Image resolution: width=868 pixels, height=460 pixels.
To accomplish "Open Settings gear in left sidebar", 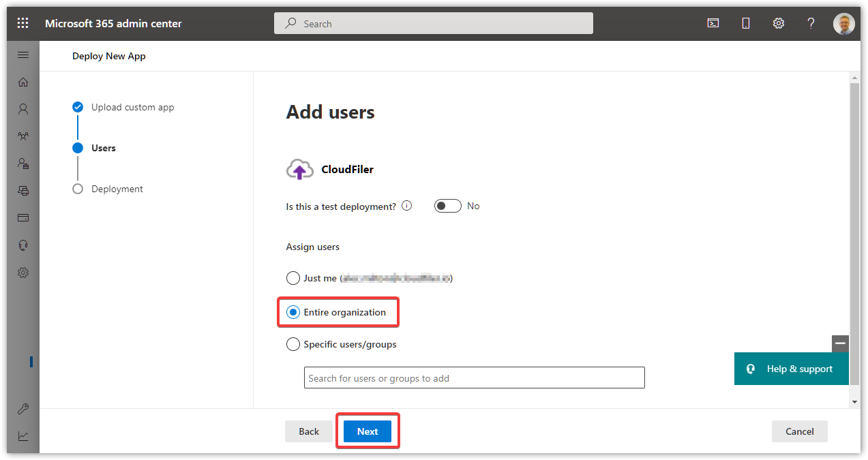I will (23, 273).
